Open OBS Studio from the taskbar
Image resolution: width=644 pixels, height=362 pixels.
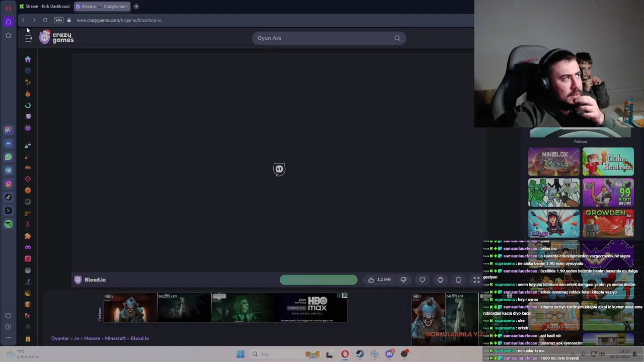point(404,354)
